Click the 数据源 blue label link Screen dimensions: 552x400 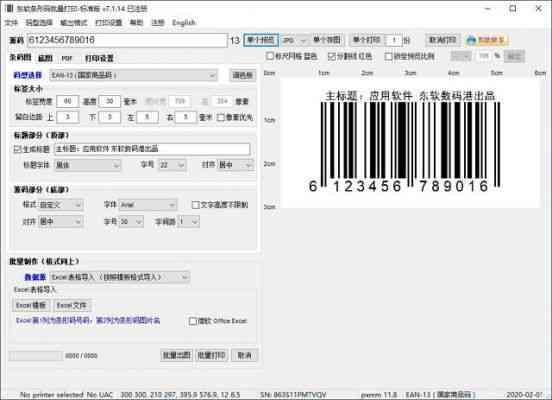[35, 277]
